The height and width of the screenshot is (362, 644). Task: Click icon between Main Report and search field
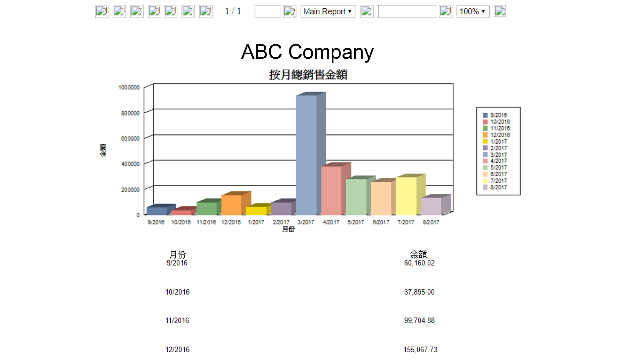click(367, 11)
